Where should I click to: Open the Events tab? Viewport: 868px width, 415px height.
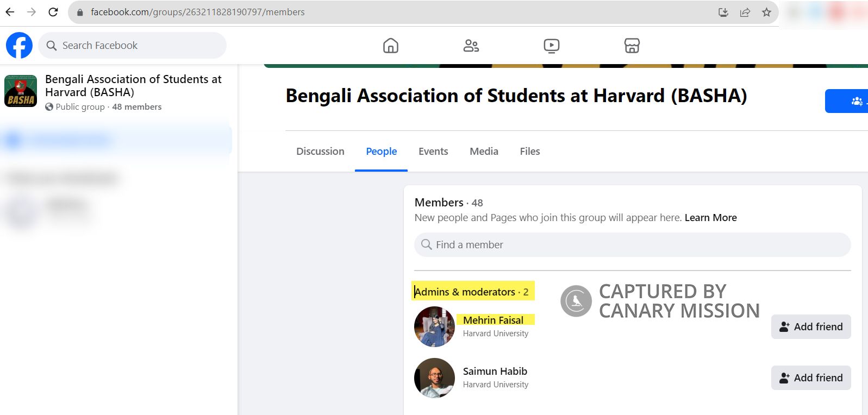433,152
